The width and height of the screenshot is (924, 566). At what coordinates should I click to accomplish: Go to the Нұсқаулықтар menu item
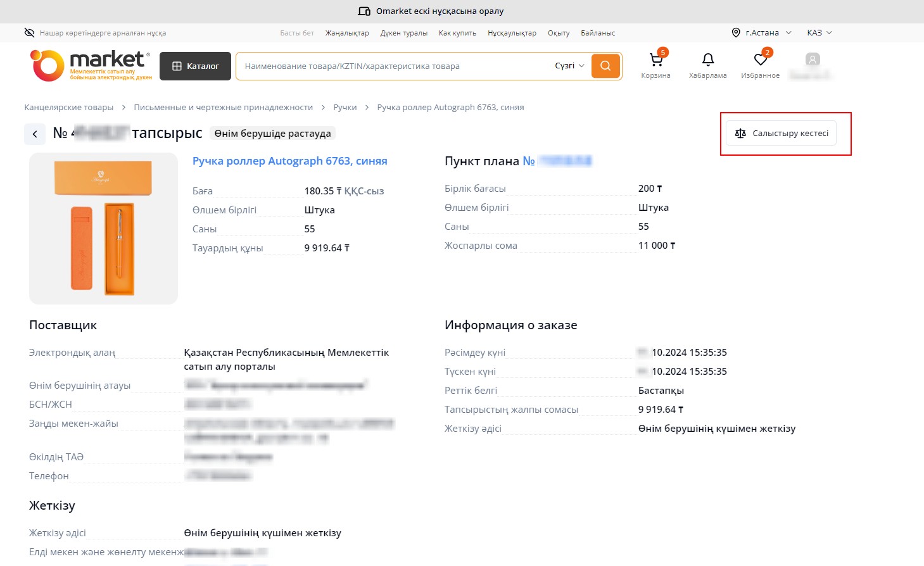pos(512,33)
